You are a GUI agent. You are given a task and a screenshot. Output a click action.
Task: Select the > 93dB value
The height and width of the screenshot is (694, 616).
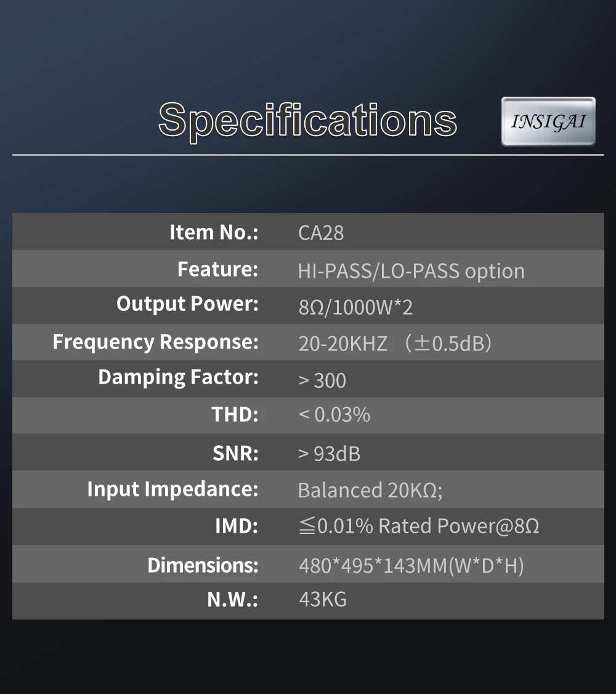pyautogui.click(x=330, y=454)
